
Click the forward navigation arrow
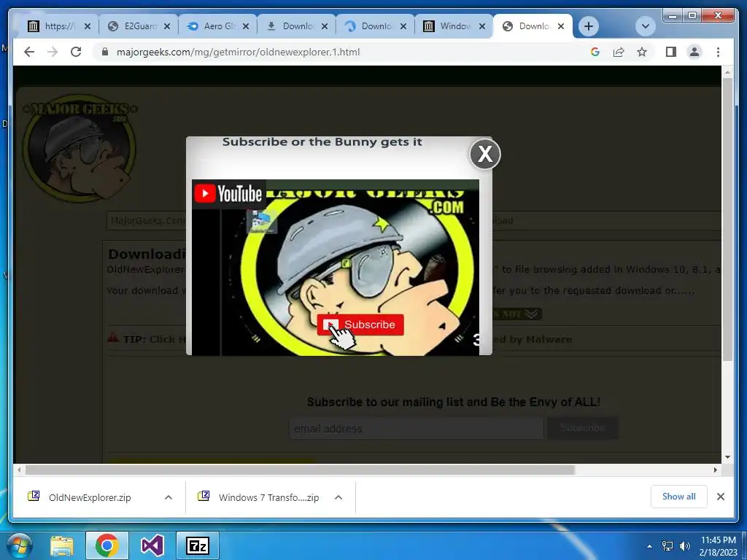53,52
